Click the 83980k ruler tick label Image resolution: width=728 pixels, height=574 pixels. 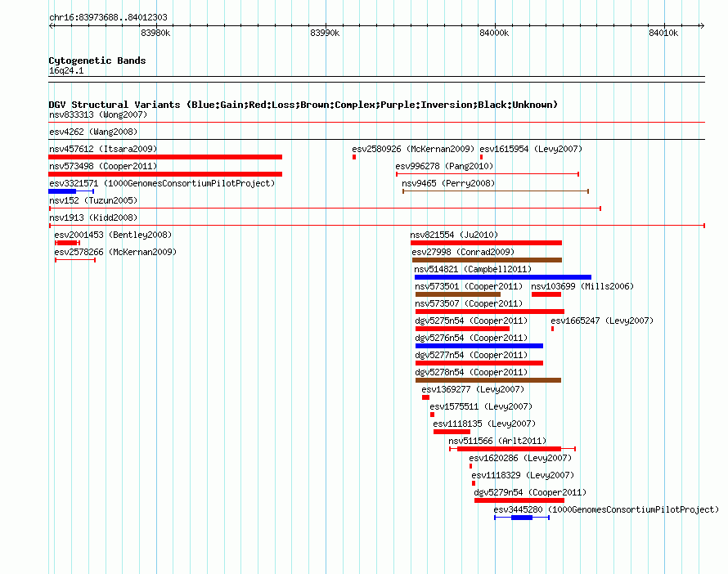[x=155, y=33]
